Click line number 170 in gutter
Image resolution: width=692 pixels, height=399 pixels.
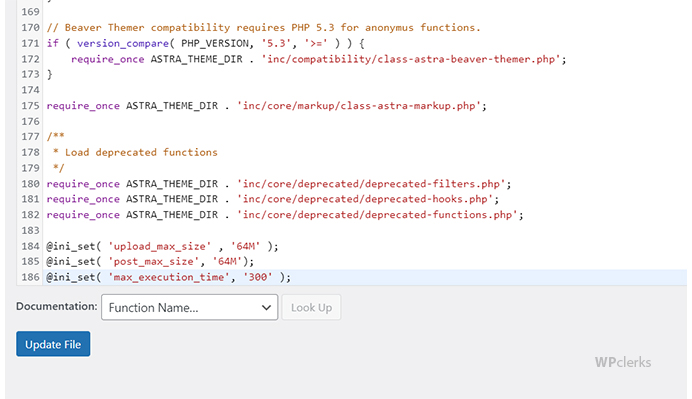(30, 27)
